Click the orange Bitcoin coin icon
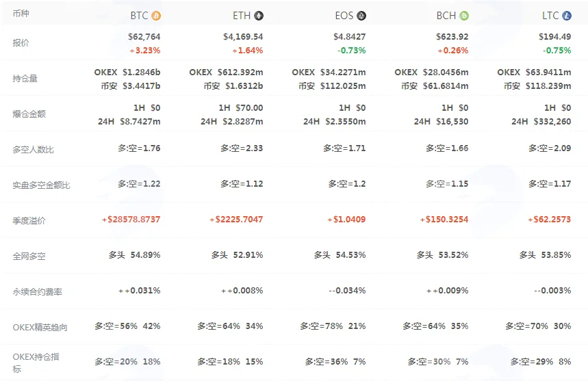 click(156, 16)
